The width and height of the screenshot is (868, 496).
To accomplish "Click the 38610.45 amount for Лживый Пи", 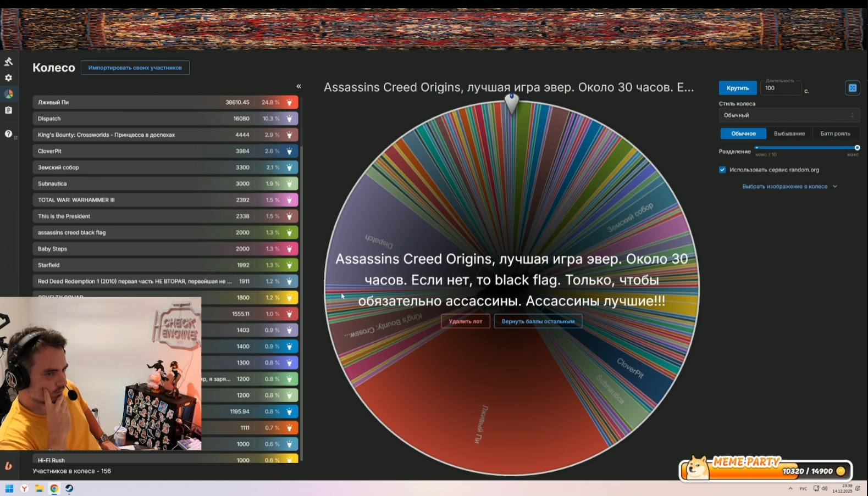I will pos(237,102).
